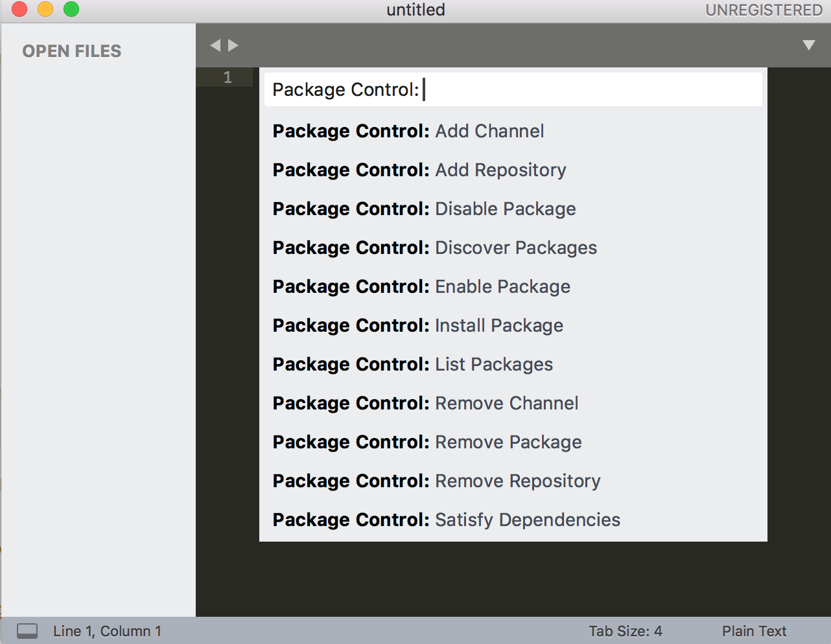Screen dimensions: 831x644
Task: Click line number 1 in gutter
Action: click(228, 77)
